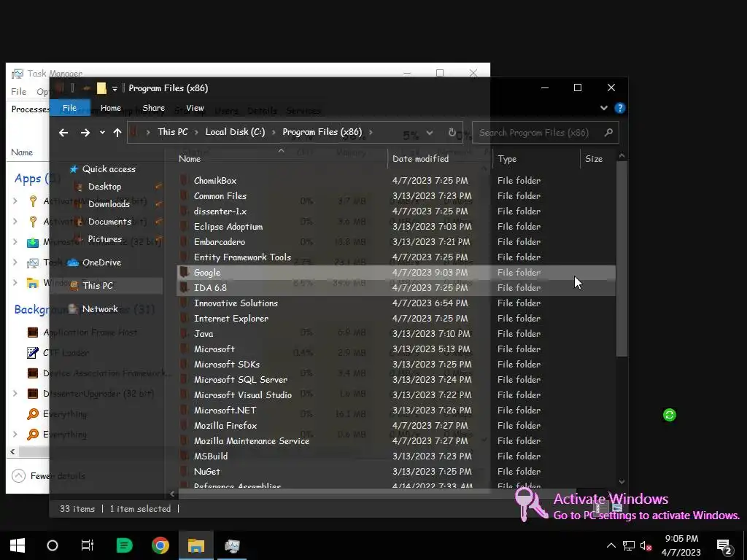This screenshot has width=747, height=560.
Task: Go forward in File Explorer
Action: (85, 133)
